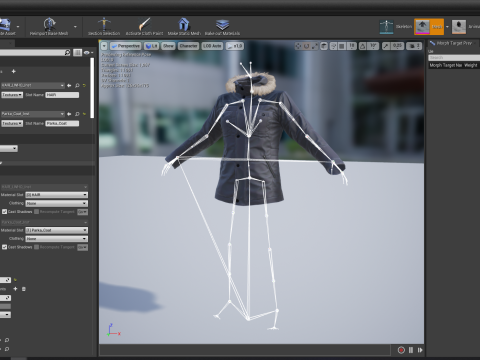This screenshot has width=480, height=360.
Task: Open Material Slot dropdown showing [1] Parka_Coat
Action: click(x=57, y=230)
